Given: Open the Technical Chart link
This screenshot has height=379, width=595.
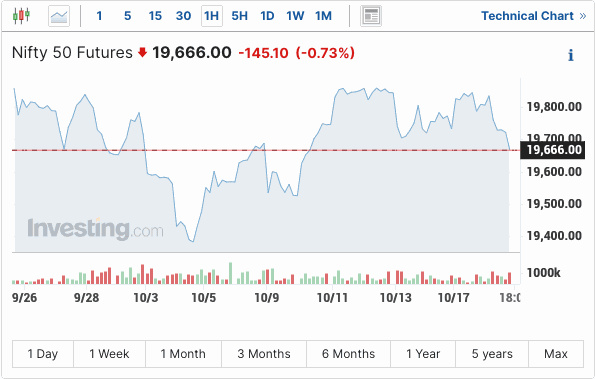Looking at the screenshot, I should pos(534,16).
